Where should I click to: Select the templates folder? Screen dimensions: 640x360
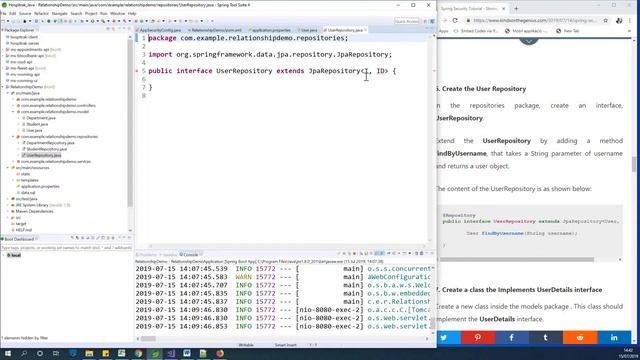(29, 180)
